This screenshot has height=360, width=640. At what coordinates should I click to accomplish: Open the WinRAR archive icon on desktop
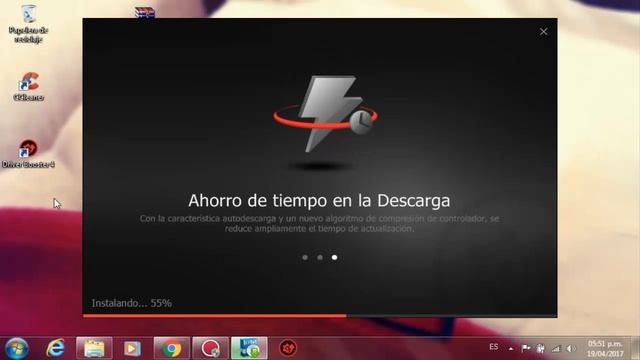[144, 12]
